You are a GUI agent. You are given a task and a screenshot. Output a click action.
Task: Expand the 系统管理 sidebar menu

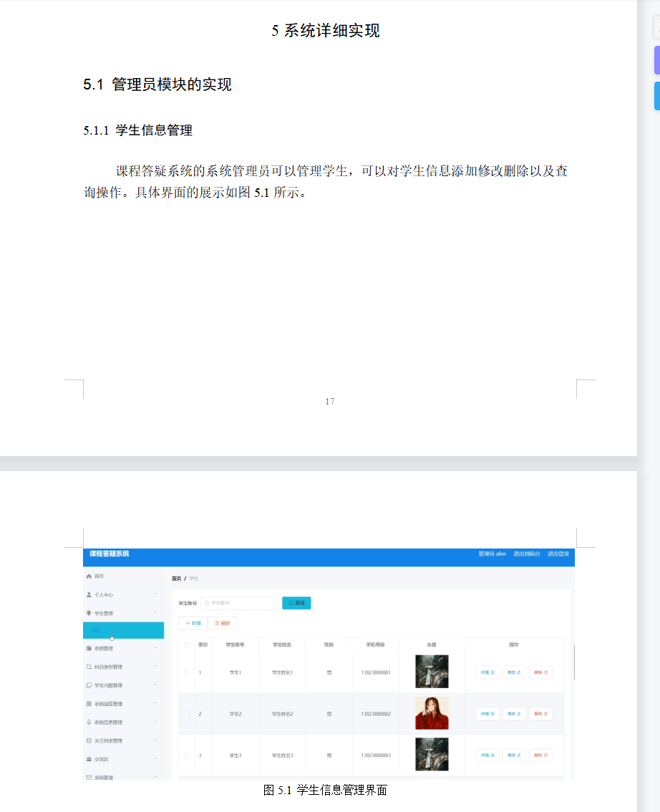click(155, 776)
